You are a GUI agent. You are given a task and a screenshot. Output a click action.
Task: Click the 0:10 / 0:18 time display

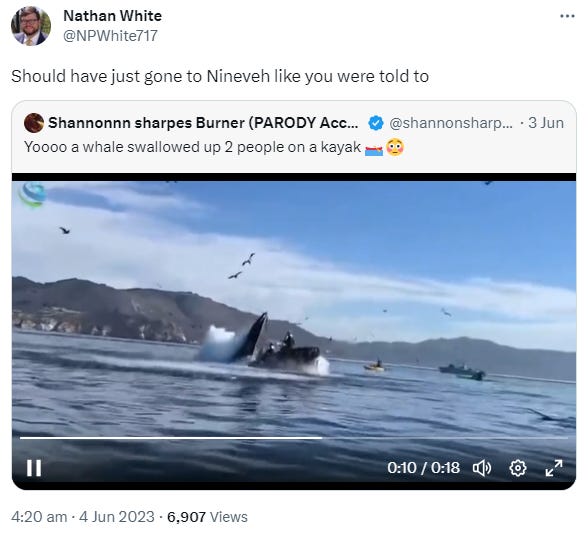coord(423,468)
